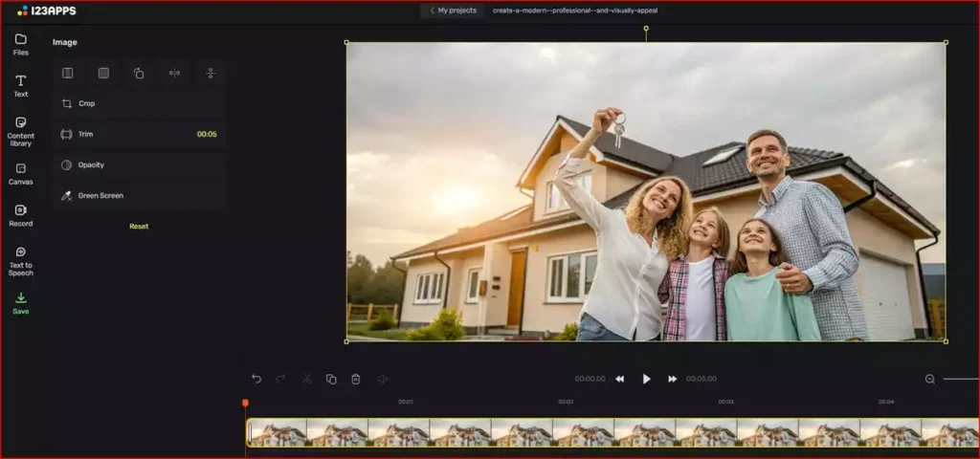Go back to My projects

(x=453, y=11)
